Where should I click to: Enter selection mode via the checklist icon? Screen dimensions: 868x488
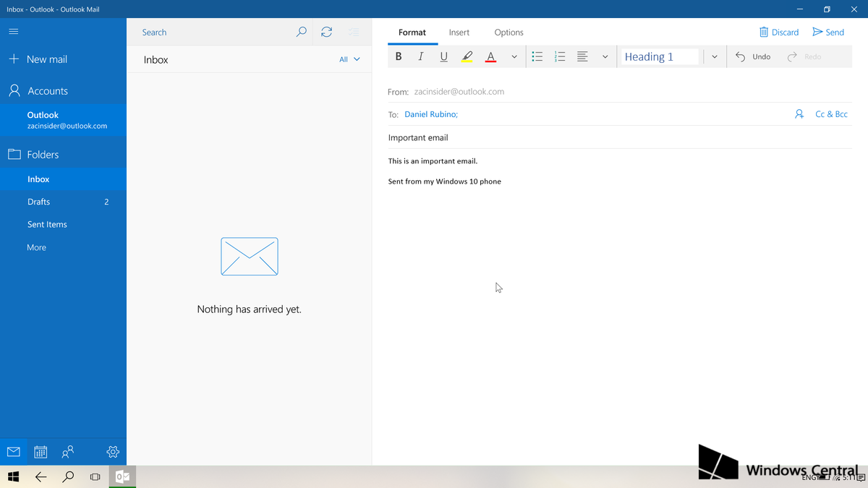353,32
